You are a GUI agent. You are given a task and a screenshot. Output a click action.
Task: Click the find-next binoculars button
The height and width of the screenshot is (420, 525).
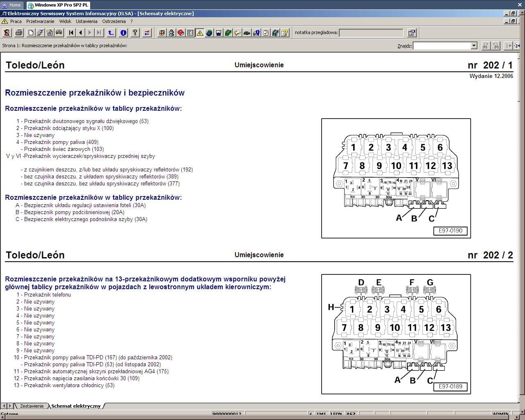pyautogui.click(x=486, y=46)
